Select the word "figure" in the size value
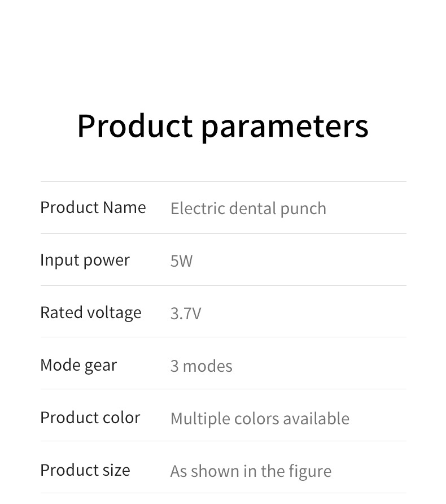Screen dimensions: 446x504 tap(310, 472)
